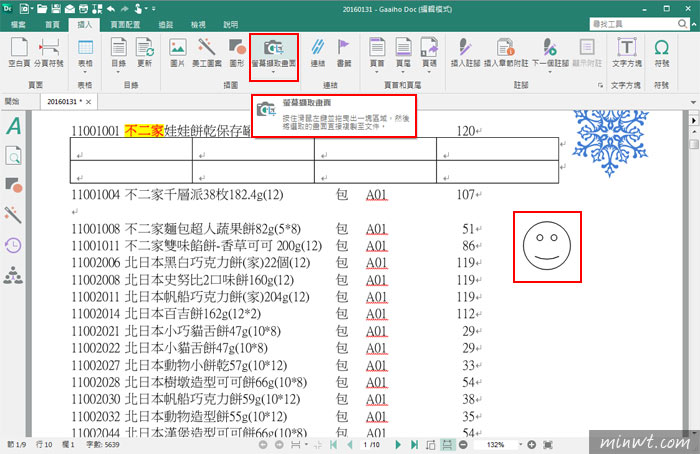Insert a shape with the 圖形 ribbon button
The image size is (700, 454).
click(237, 53)
